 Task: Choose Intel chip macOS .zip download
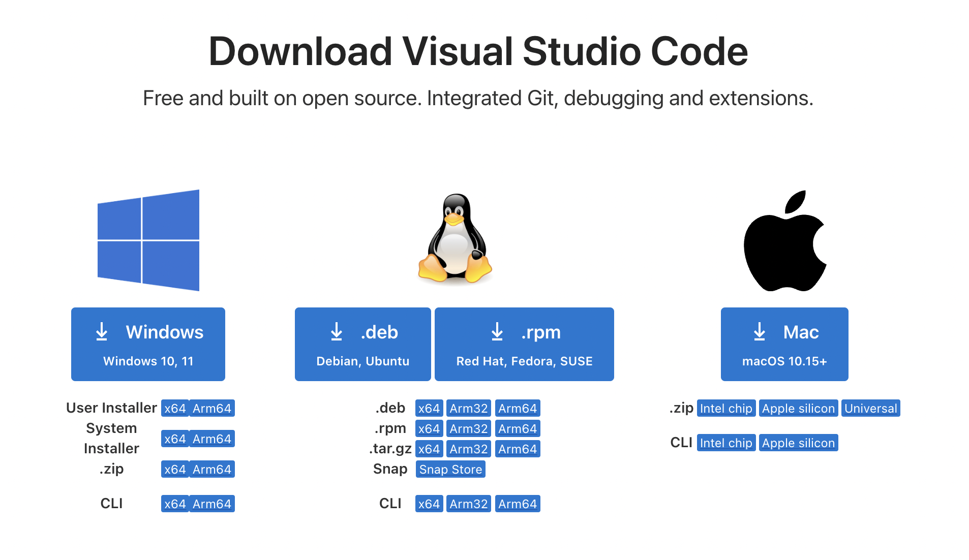pos(726,409)
